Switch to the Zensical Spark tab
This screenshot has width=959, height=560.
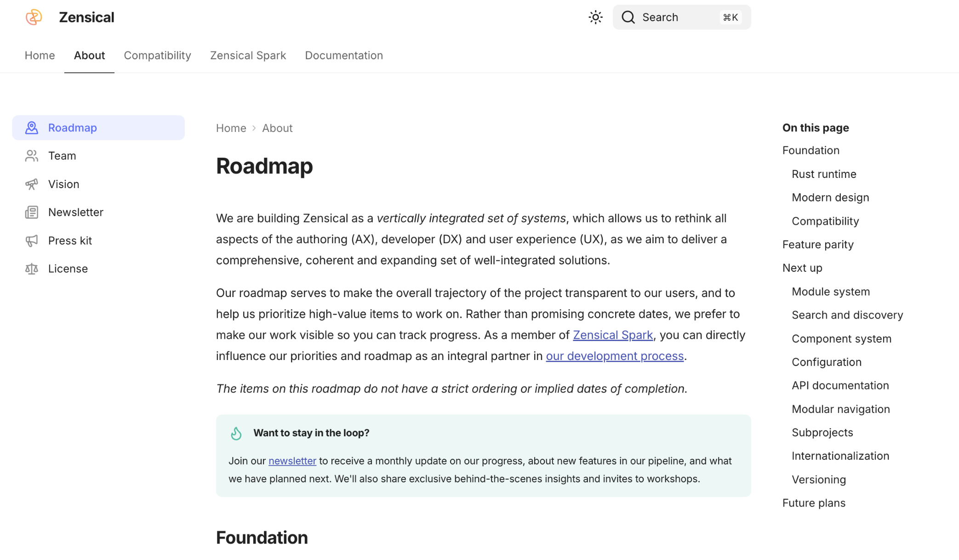tap(248, 56)
